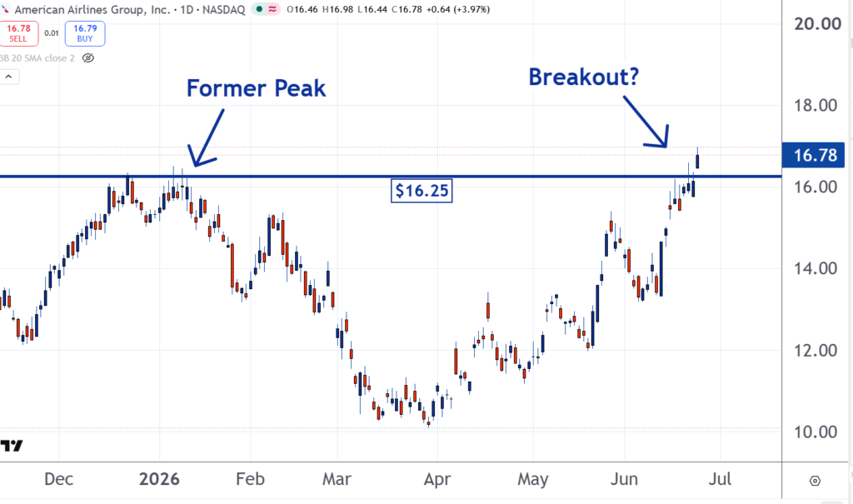The image size is (853, 504).
Task: Select the Former Peak text annotation
Action: pos(257,88)
